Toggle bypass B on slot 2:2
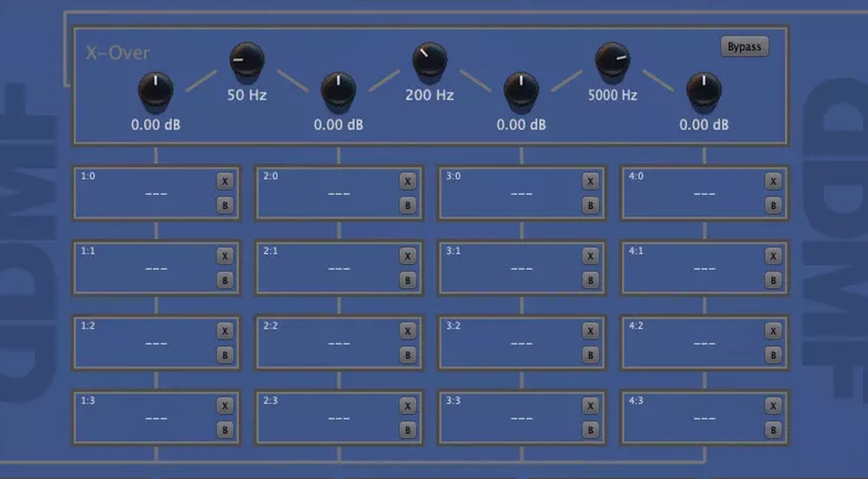Image resolution: width=868 pixels, height=479 pixels. pyautogui.click(x=408, y=356)
